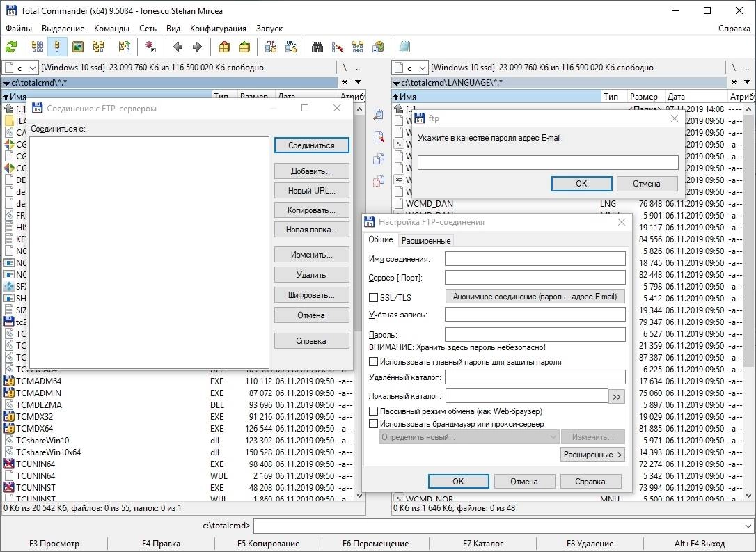
Task: Click the swap panels toolbar icon after tree view
Action: [x=125, y=47]
